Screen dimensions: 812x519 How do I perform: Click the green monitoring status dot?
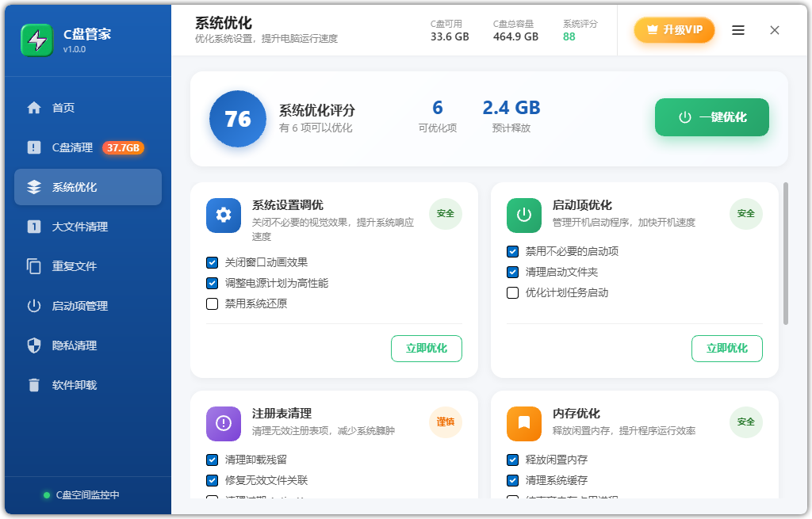tap(47, 495)
